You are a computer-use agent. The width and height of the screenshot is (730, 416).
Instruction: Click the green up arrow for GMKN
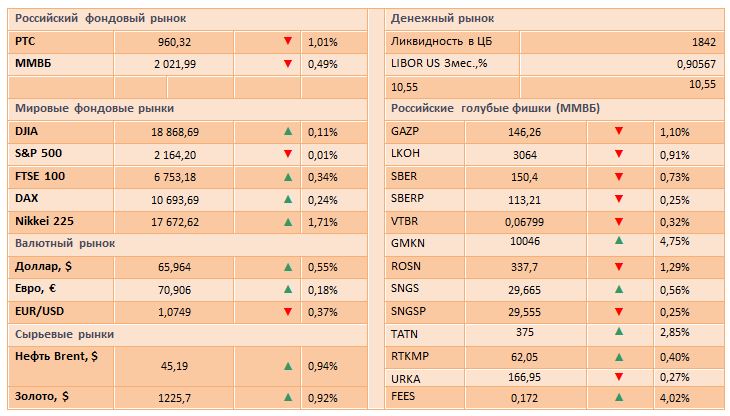[x=618, y=241]
